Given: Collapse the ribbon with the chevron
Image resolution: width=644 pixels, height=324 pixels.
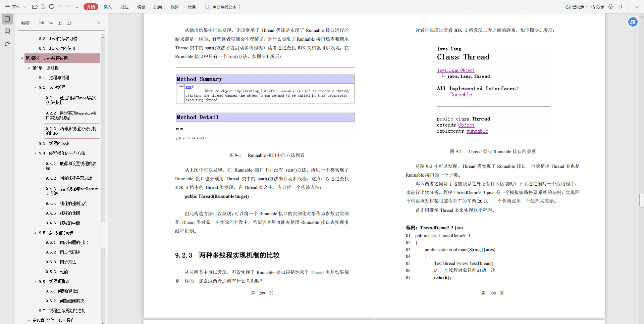Looking at the screenshot, I should click(636, 7).
